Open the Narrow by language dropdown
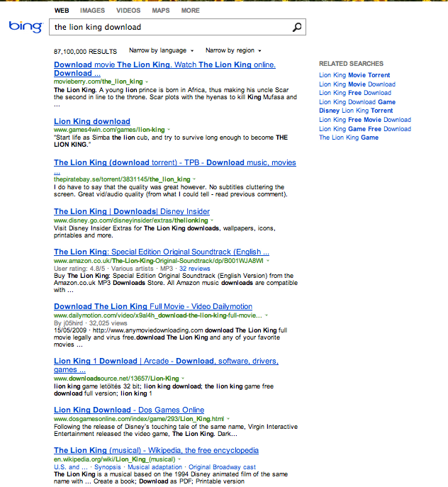 coord(161,50)
